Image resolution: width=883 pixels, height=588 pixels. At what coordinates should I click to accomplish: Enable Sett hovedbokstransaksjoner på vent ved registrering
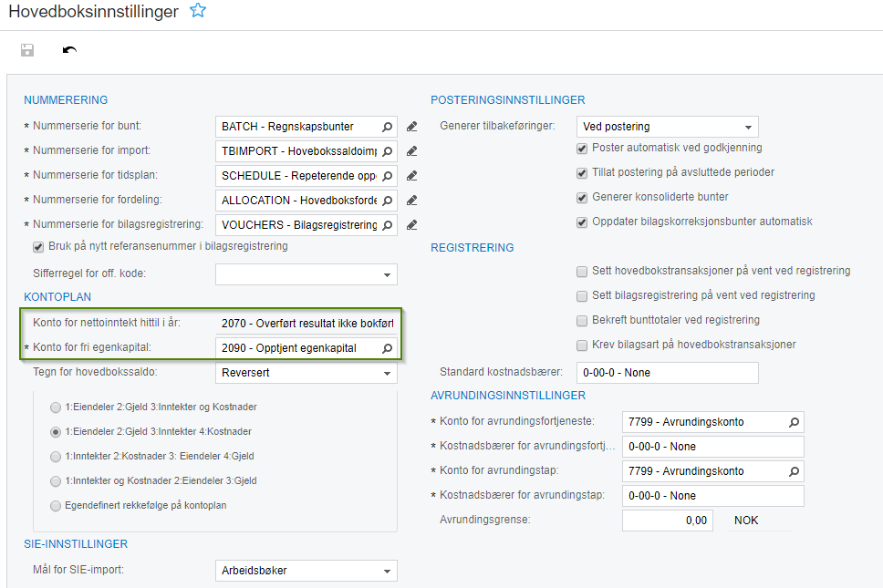click(x=582, y=272)
